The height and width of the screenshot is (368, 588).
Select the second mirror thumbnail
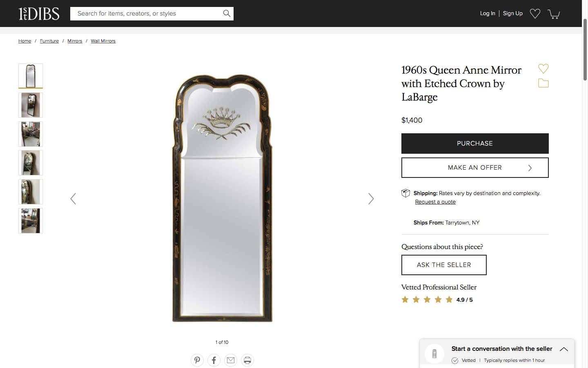pos(31,105)
